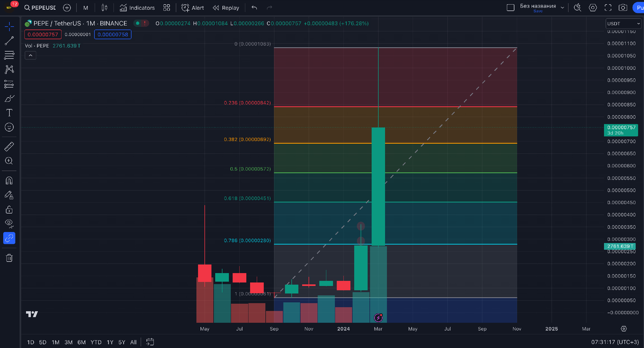Toggle stay in drawing mode pencil-lock
This screenshot has height=348, width=644.
9,195
